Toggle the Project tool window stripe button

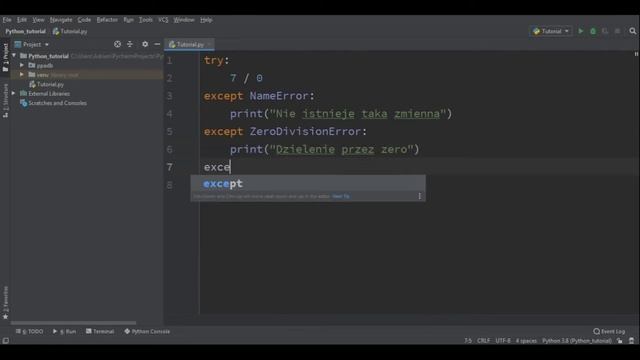click(x=5, y=57)
